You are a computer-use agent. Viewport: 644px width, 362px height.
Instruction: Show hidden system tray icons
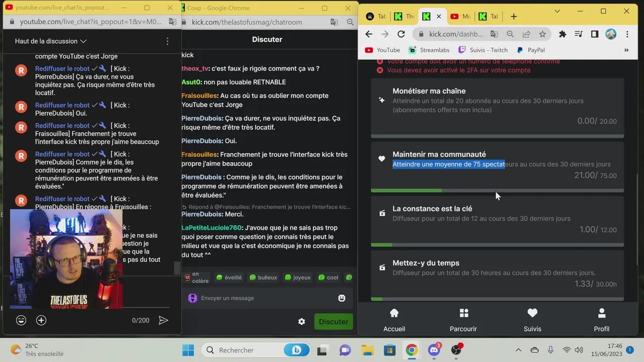click(x=519, y=350)
